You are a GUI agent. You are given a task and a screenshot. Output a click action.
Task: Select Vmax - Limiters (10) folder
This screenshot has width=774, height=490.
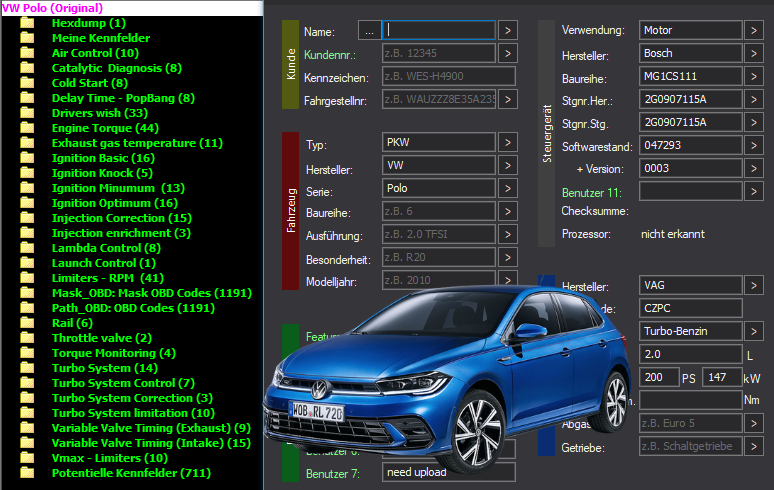(x=110, y=458)
